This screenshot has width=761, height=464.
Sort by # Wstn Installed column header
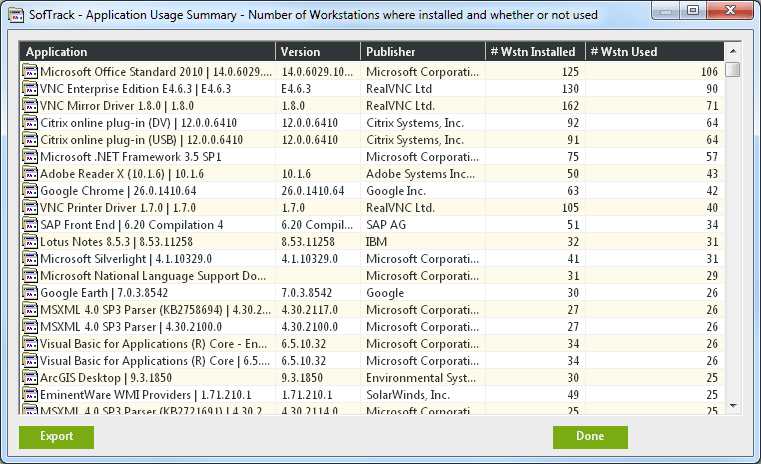pyautogui.click(x=535, y=51)
